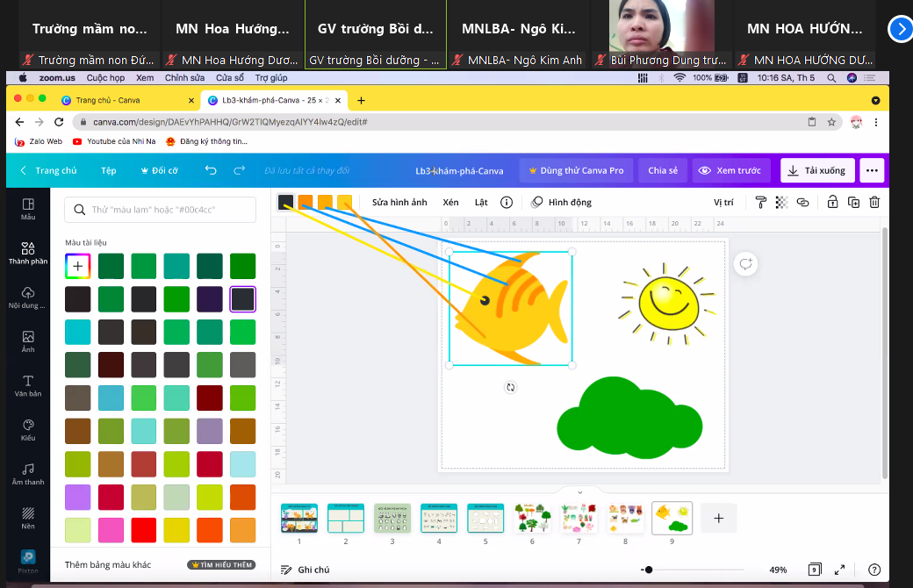Open the Thành phần elements panel
Image resolution: width=913 pixels, height=588 pixels.
point(28,253)
